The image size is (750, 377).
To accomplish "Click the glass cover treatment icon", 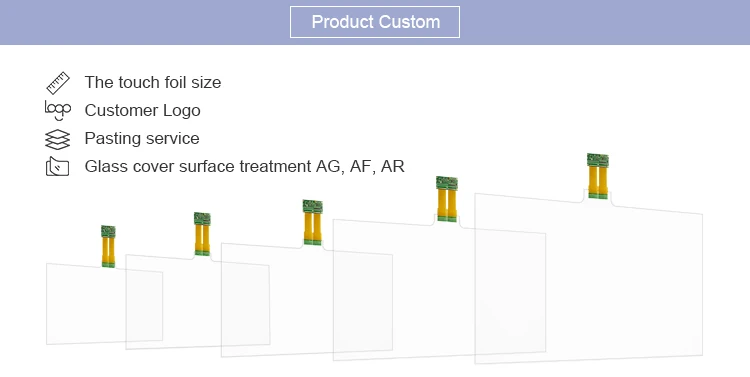I will pyautogui.click(x=57, y=167).
